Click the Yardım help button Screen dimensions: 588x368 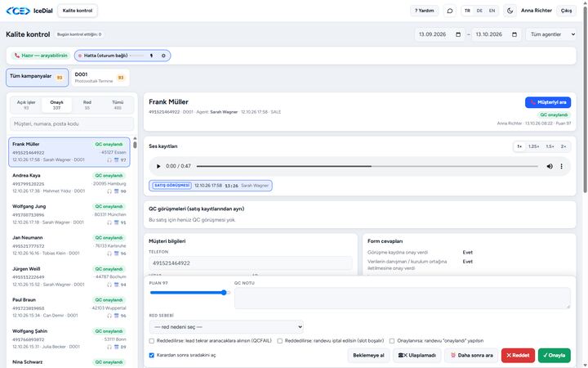425,11
